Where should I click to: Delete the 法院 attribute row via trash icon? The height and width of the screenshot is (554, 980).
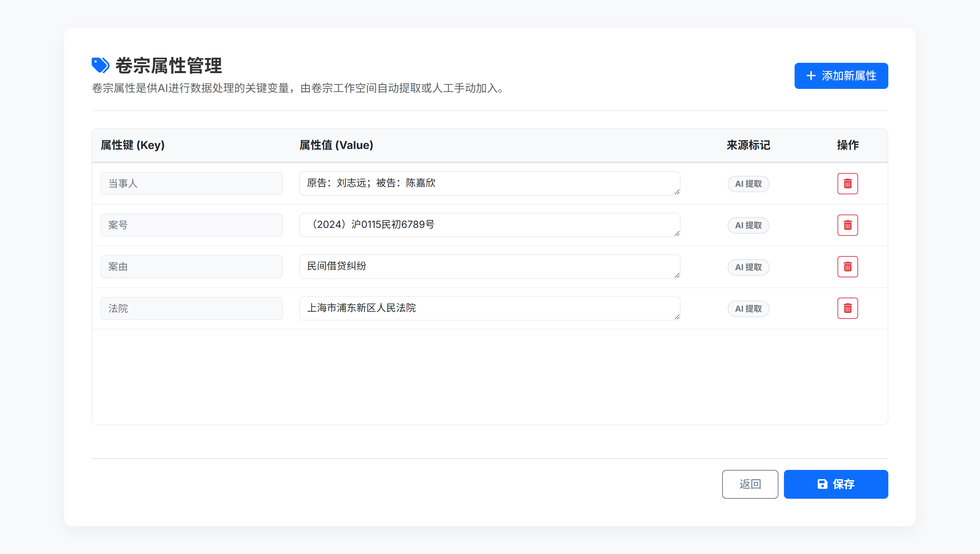coord(847,308)
